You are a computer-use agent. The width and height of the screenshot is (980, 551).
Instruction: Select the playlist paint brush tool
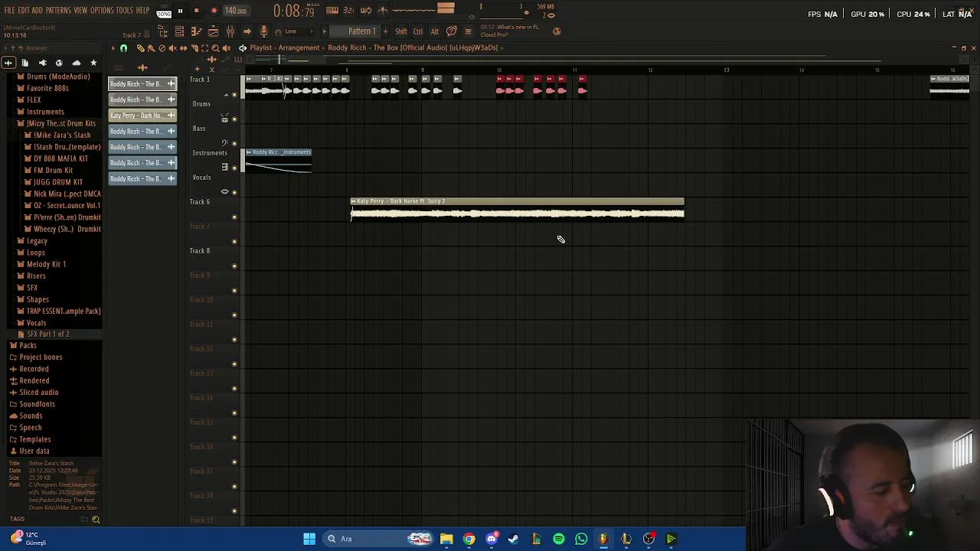(x=151, y=48)
